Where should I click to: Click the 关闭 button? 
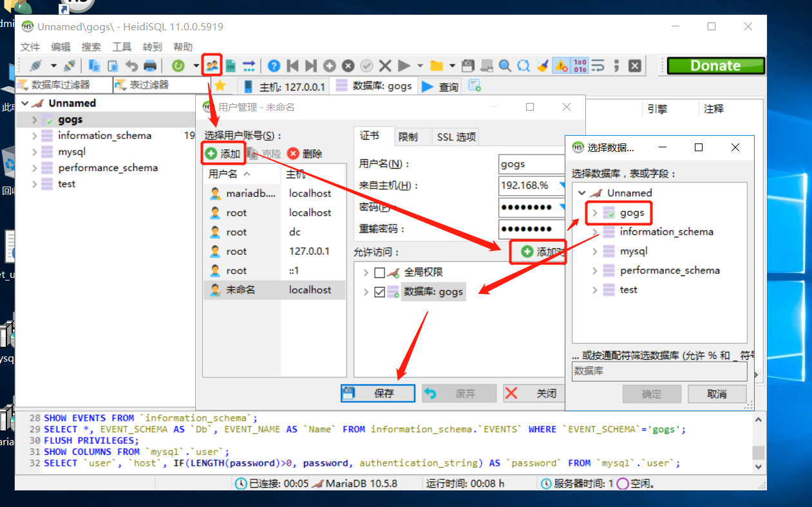click(533, 393)
